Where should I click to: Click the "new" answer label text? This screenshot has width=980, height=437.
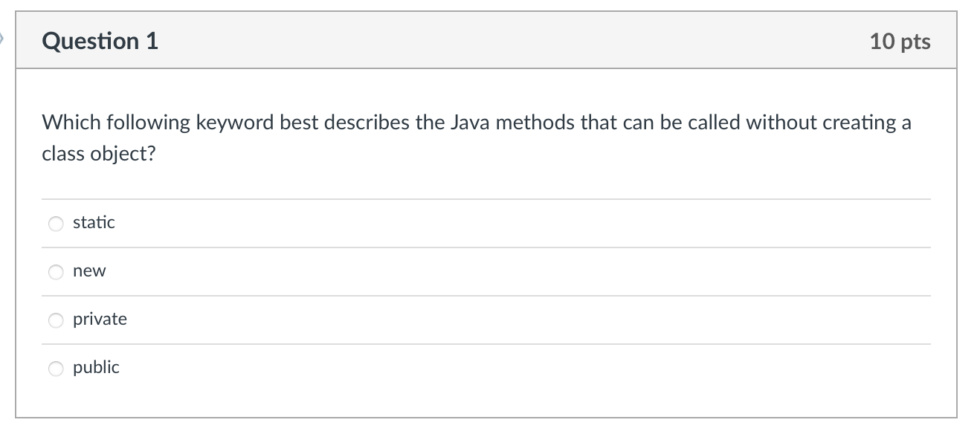tap(89, 271)
